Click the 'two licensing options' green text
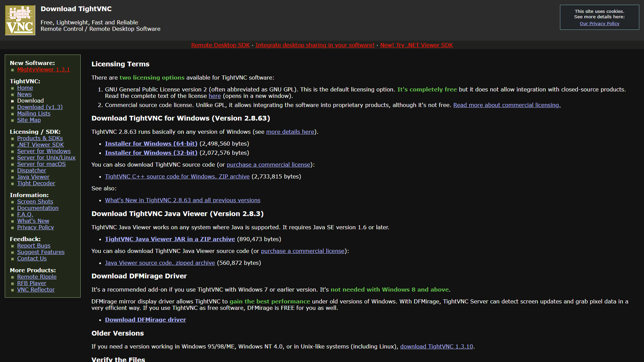The height and width of the screenshot is (362, 644). point(152,78)
